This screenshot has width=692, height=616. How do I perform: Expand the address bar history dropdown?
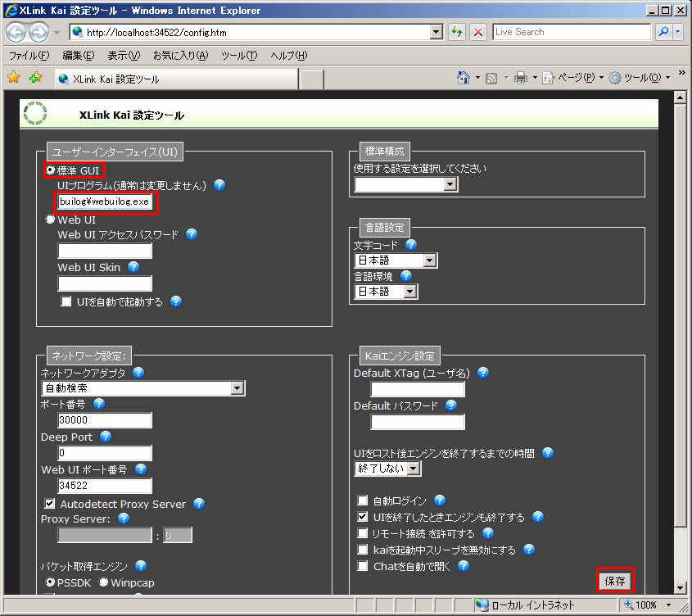tap(436, 32)
